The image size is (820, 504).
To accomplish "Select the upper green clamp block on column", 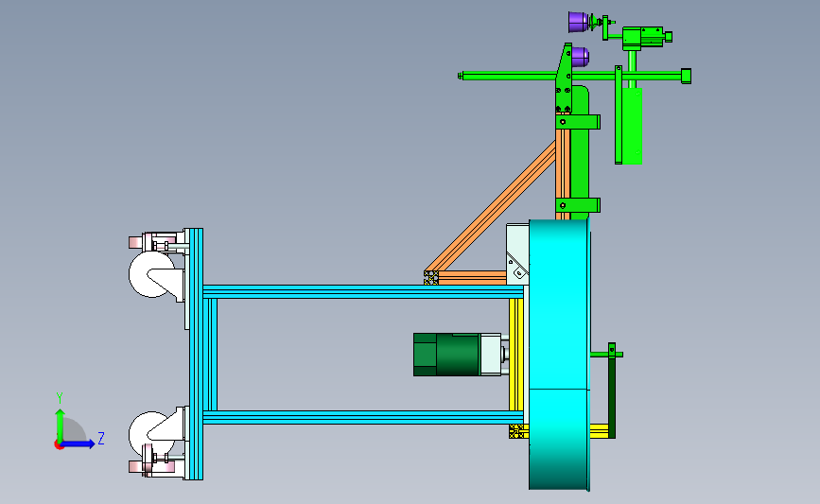I will click(x=577, y=122).
